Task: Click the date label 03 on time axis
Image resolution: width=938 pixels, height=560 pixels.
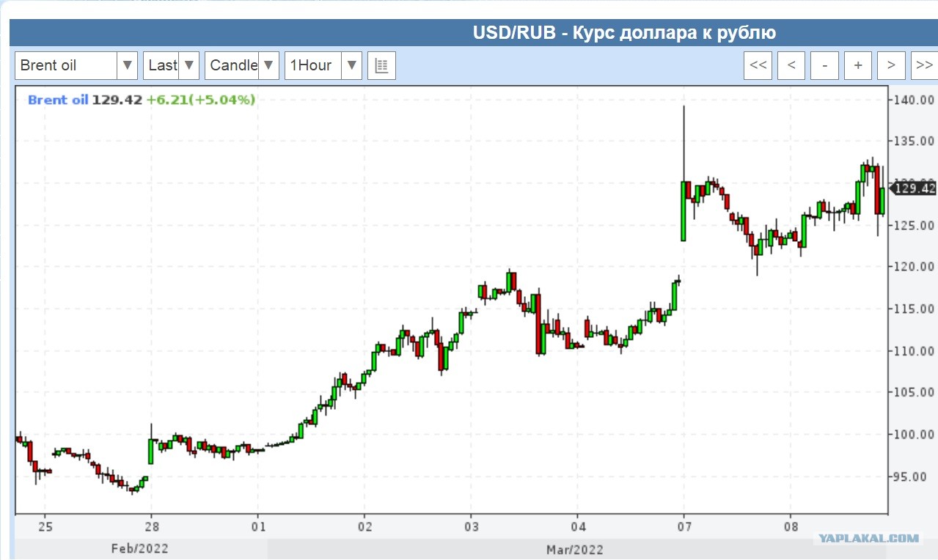Action: pyautogui.click(x=471, y=527)
